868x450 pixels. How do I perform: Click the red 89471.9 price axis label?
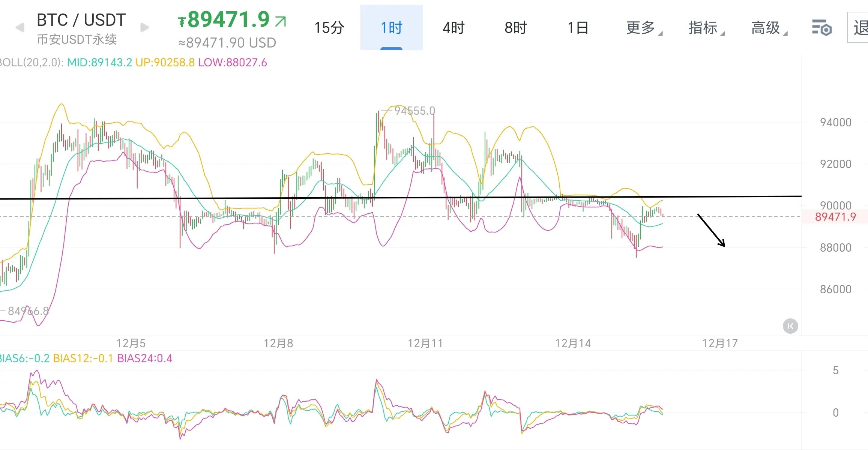835,217
